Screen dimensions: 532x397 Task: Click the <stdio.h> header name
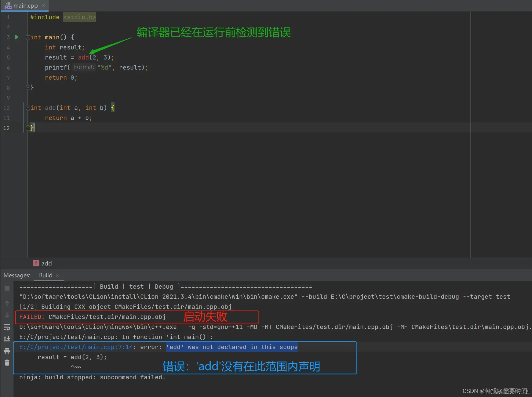pyautogui.click(x=80, y=17)
